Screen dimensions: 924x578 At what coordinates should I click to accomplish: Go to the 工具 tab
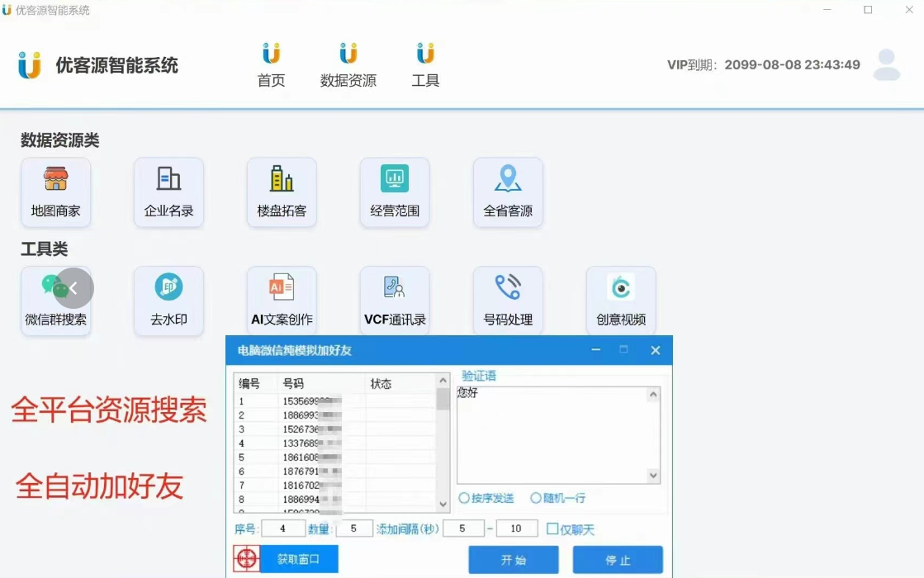tap(425, 66)
